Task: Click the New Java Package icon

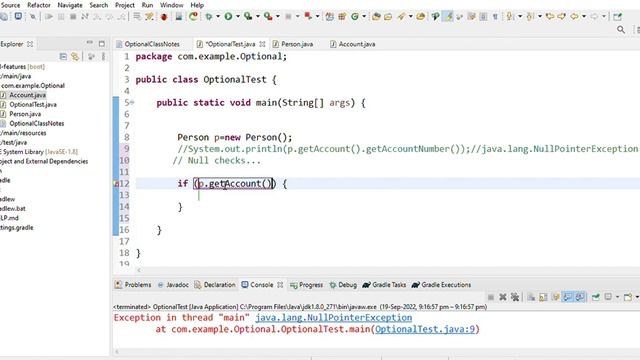Action: [x=342, y=16]
